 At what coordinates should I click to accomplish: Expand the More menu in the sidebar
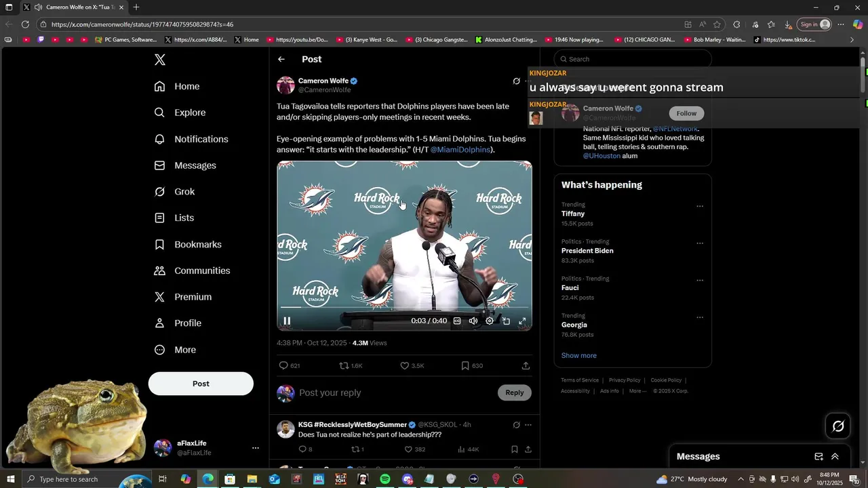pos(175,350)
